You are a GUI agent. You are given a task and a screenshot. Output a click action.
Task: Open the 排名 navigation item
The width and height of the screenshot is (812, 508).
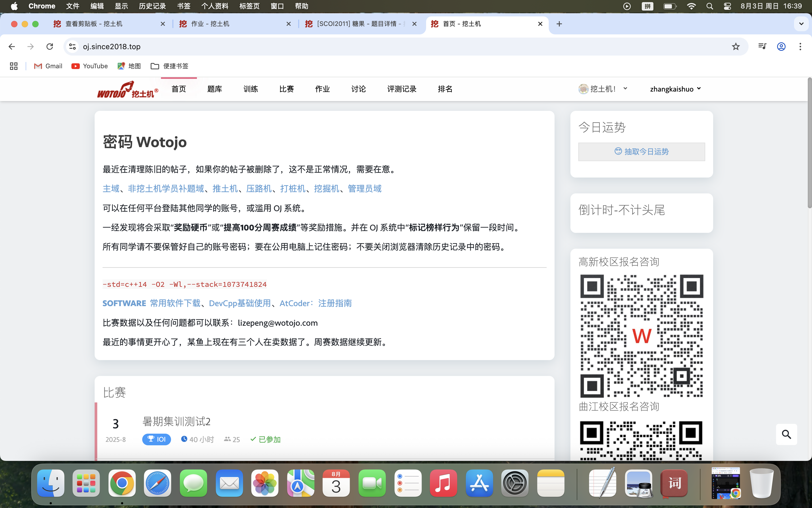point(445,89)
